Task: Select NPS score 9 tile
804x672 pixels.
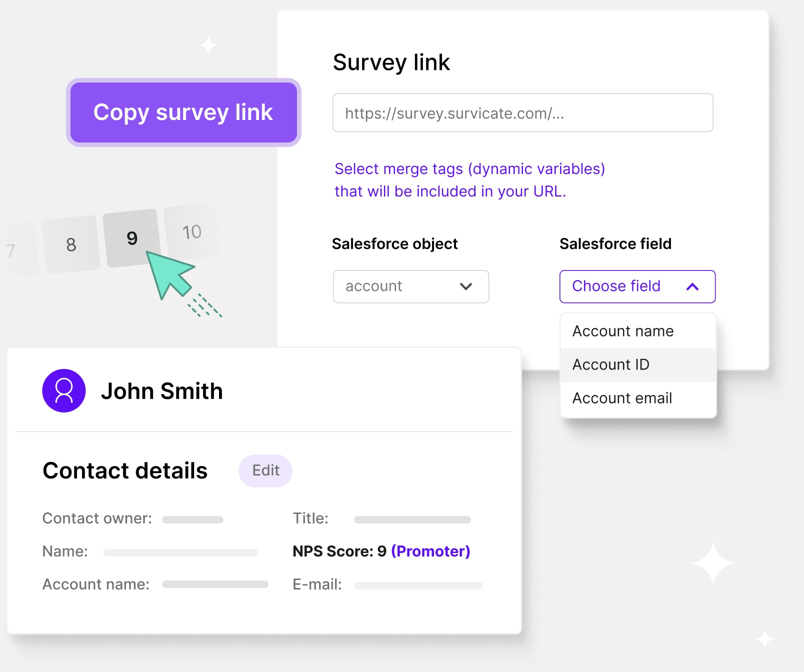Action: (131, 238)
